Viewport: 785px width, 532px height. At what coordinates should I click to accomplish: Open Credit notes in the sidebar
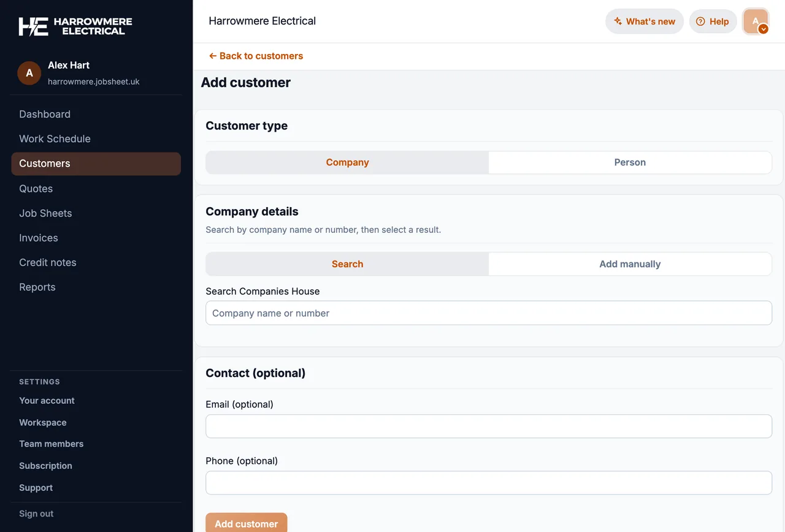click(x=96, y=262)
